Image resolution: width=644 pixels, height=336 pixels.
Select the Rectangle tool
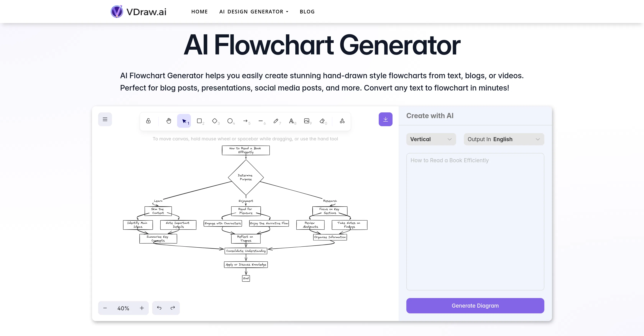(200, 121)
